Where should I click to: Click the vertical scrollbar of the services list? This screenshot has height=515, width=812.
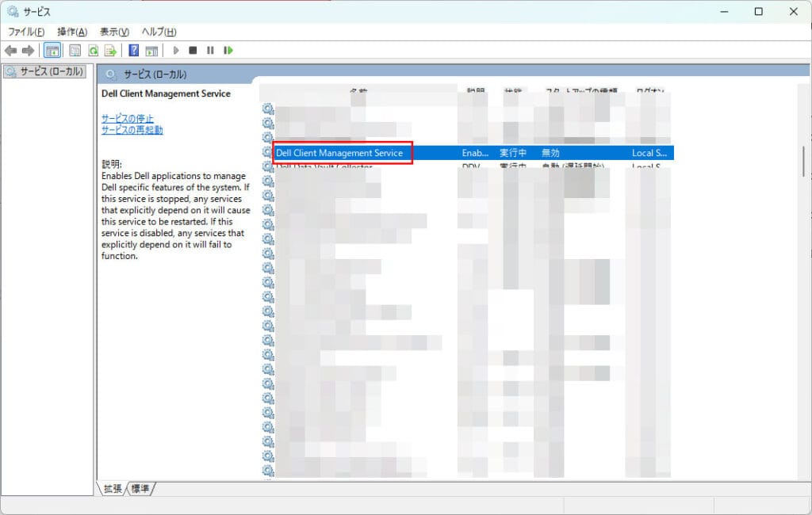[x=803, y=161]
